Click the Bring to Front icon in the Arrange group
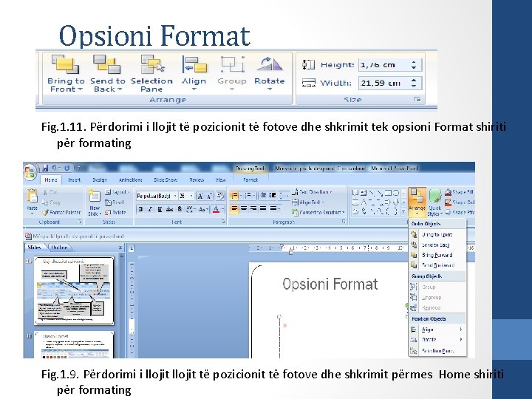The image size is (532, 399). click(65, 64)
